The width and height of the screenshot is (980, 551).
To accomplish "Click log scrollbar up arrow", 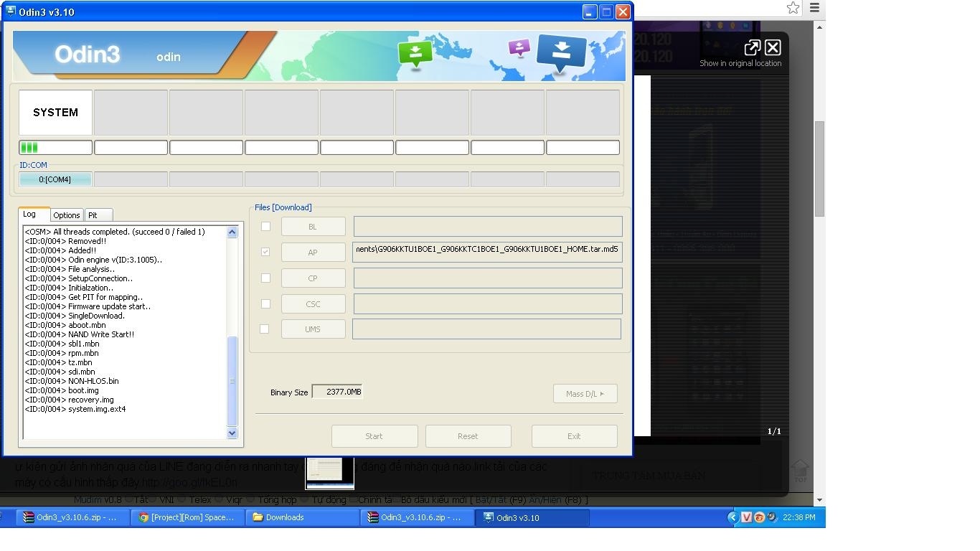I will point(232,232).
